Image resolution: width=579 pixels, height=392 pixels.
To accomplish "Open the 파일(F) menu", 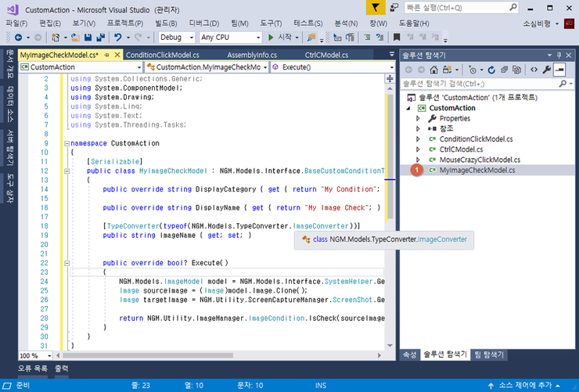I will coord(16,23).
